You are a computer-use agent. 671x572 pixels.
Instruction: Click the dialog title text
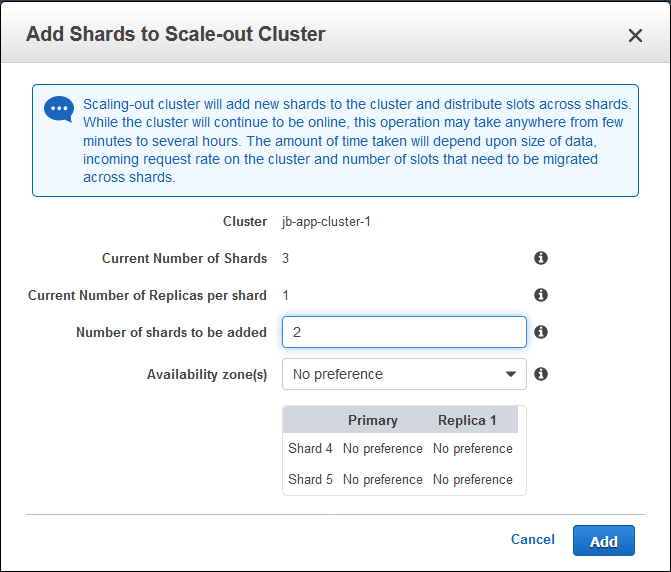(175, 35)
